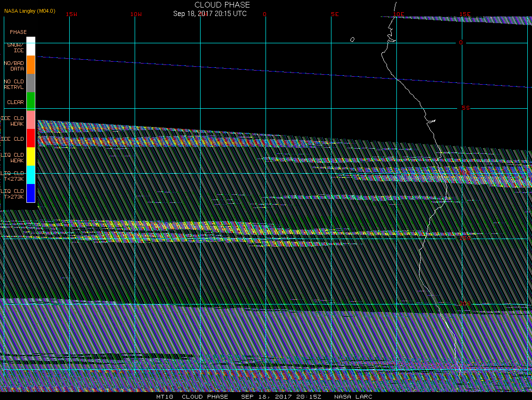Click the 15S latitude label
This screenshot has width=532, height=400.
465,238
